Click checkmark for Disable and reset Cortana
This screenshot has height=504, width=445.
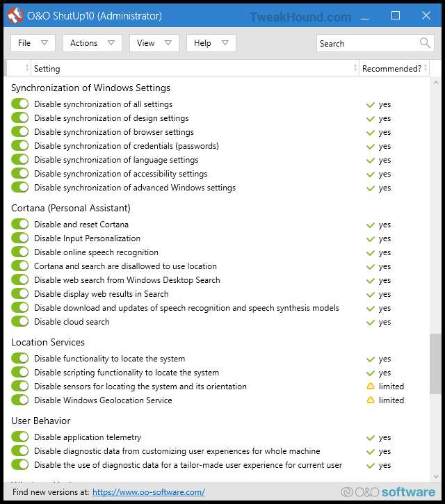(x=371, y=225)
